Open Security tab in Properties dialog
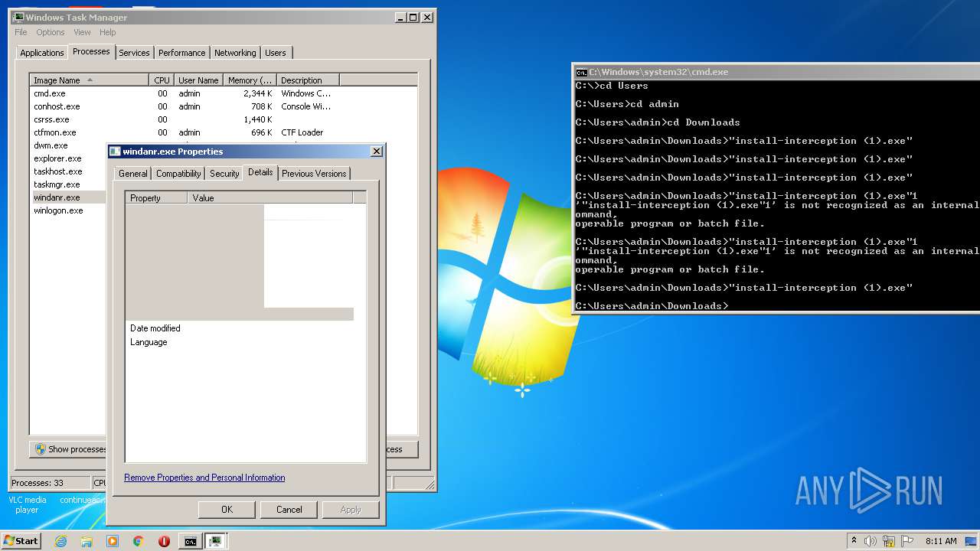 pos(224,174)
